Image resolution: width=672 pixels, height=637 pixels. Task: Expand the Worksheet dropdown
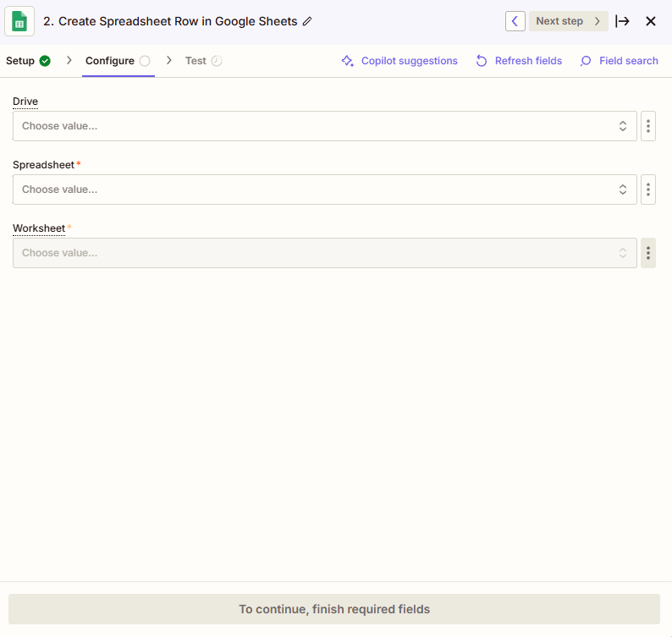coord(325,253)
